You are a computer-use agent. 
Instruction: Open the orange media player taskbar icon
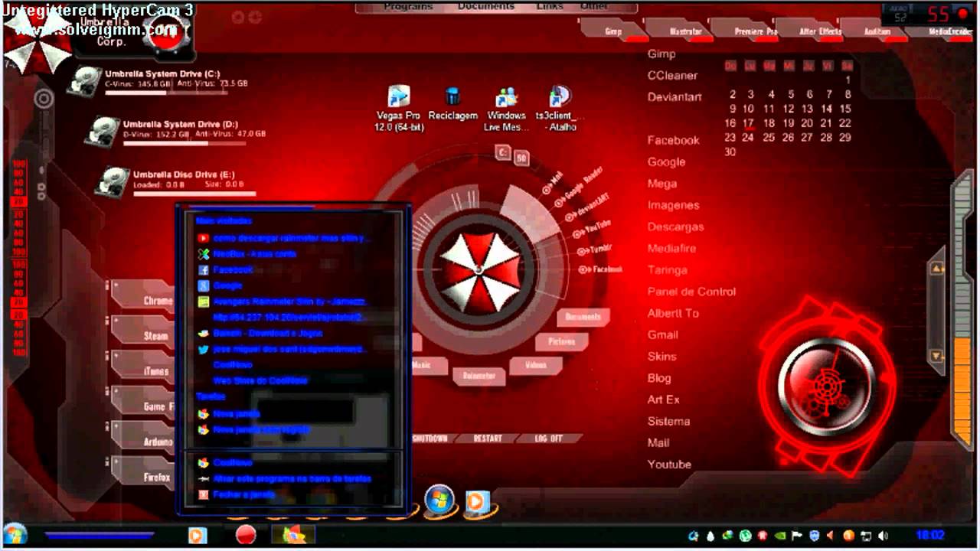pos(198,535)
